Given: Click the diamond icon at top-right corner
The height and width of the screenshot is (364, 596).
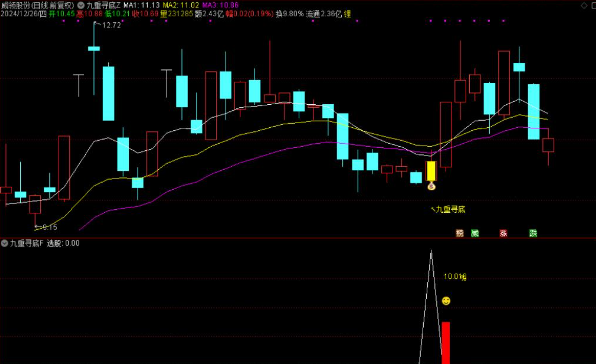Looking at the screenshot, I should [584, 5].
